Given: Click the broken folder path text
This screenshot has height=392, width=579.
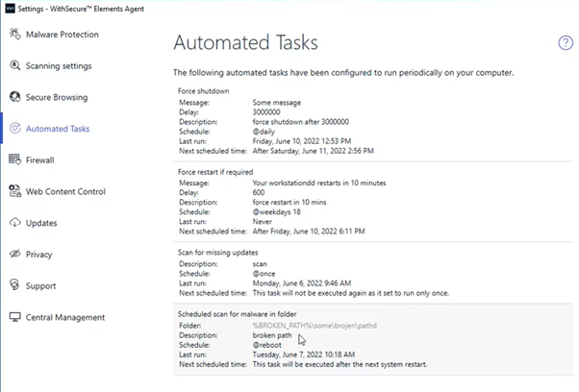Looking at the screenshot, I should point(315,326).
